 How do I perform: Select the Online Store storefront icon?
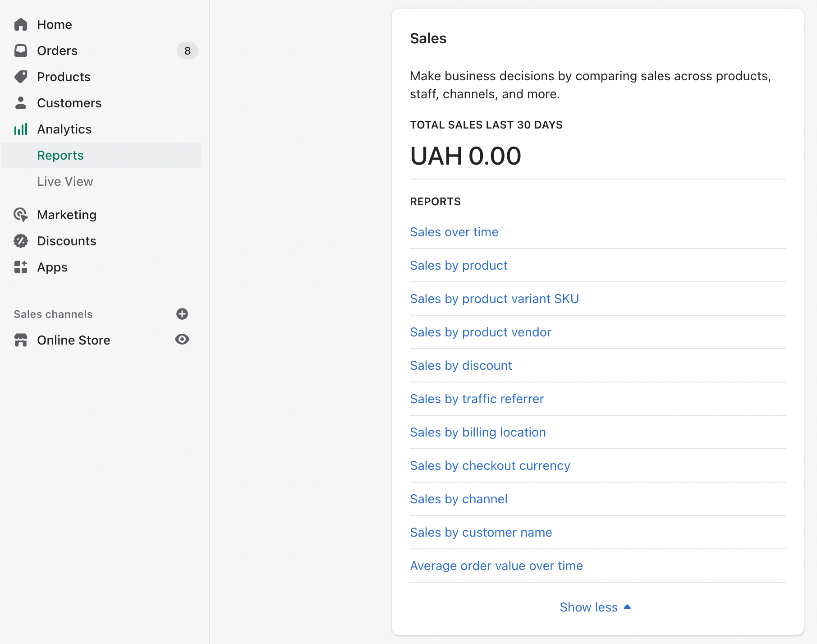21,340
